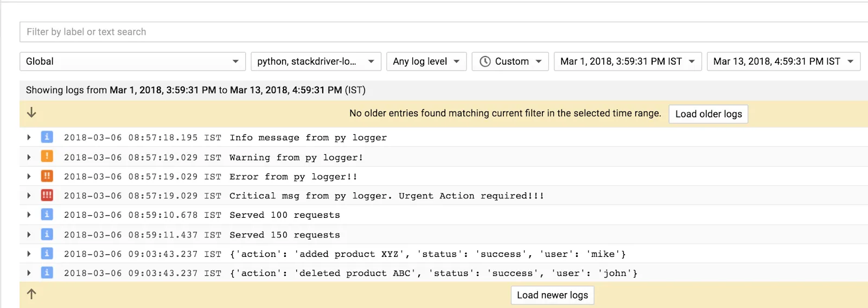Open the Custom time range dropdown
The width and height of the screenshot is (868, 308).
pos(510,61)
